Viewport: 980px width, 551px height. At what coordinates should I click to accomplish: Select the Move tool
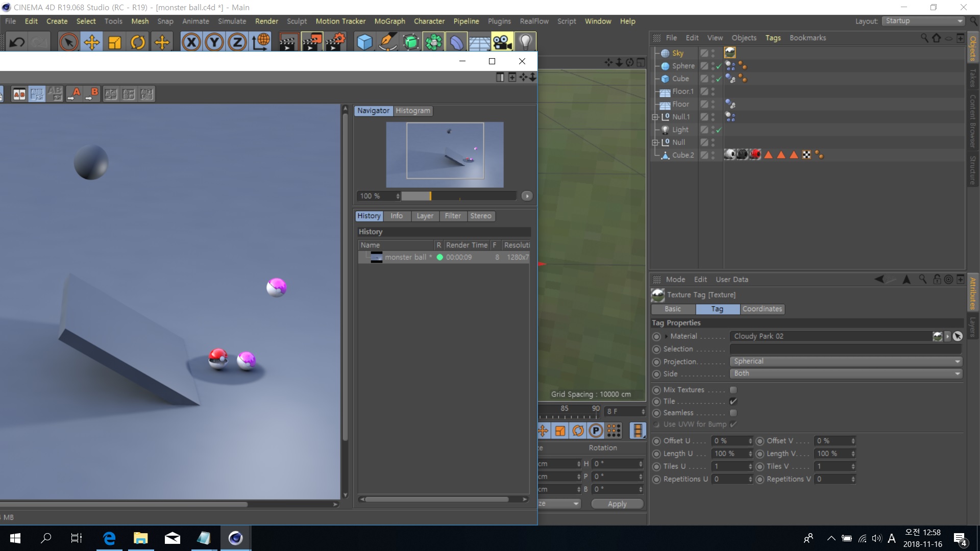click(x=92, y=42)
